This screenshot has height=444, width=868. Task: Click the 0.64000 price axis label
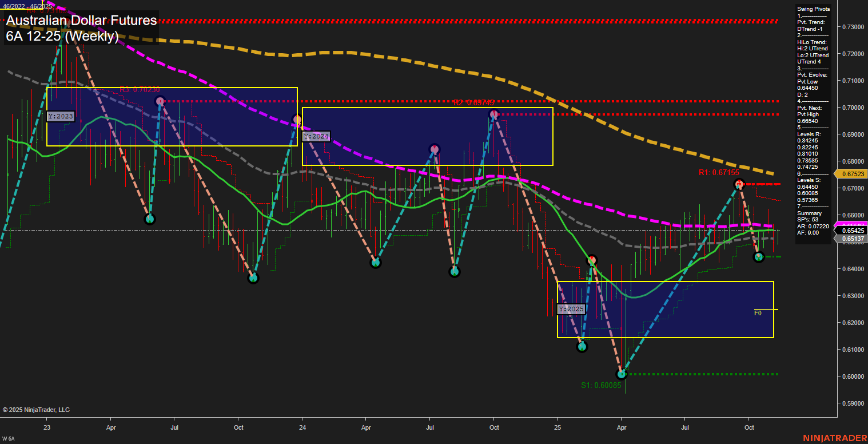point(853,269)
